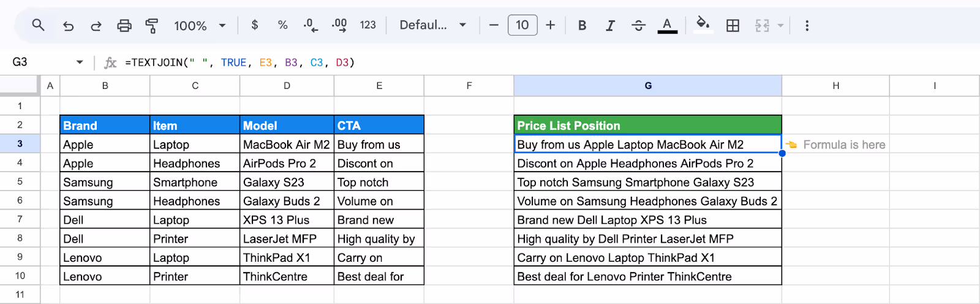The height and width of the screenshot is (304, 980).
Task: Click the Model header cell
Action: pyautogui.click(x=287, y=125)
